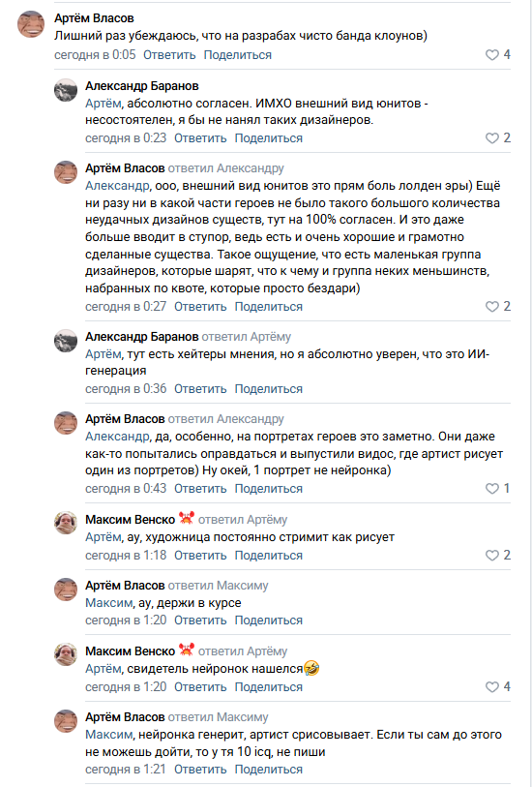The image size is (532, 787).
Task: Like the 0:43 comment with 1 like
Action: pos(492,488)
